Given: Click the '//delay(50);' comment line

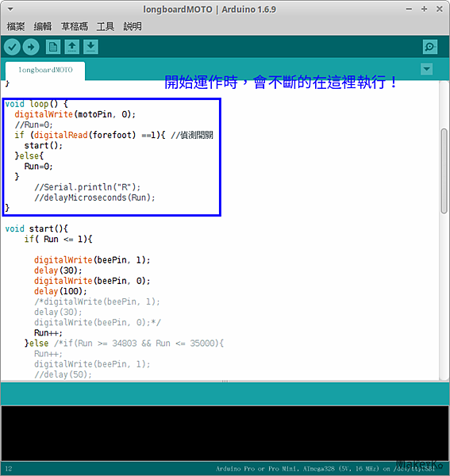Looking at the screenshot, I should (x=63, y=374).
